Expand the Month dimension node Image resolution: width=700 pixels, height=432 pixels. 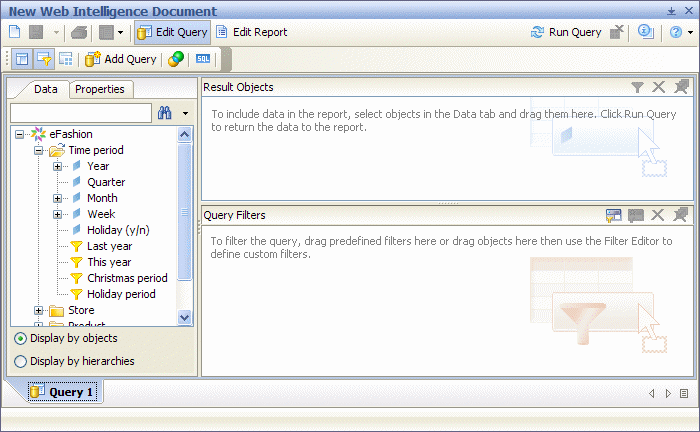click(x=57, y=198)
